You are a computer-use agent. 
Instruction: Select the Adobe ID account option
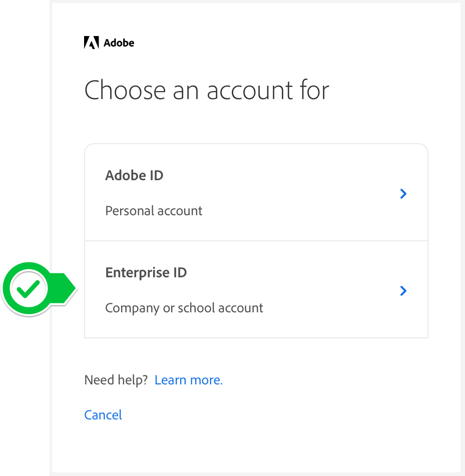click(256, 193)
